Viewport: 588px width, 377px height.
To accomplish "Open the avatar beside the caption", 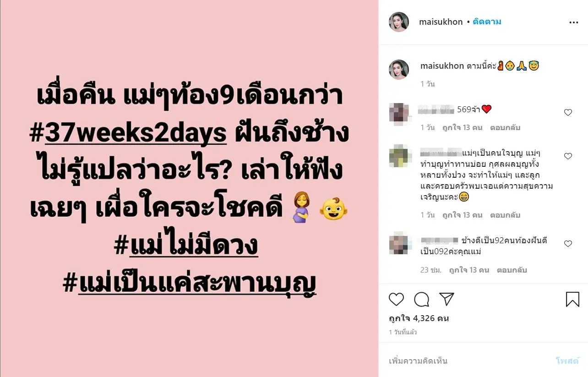I will (398, 70).
